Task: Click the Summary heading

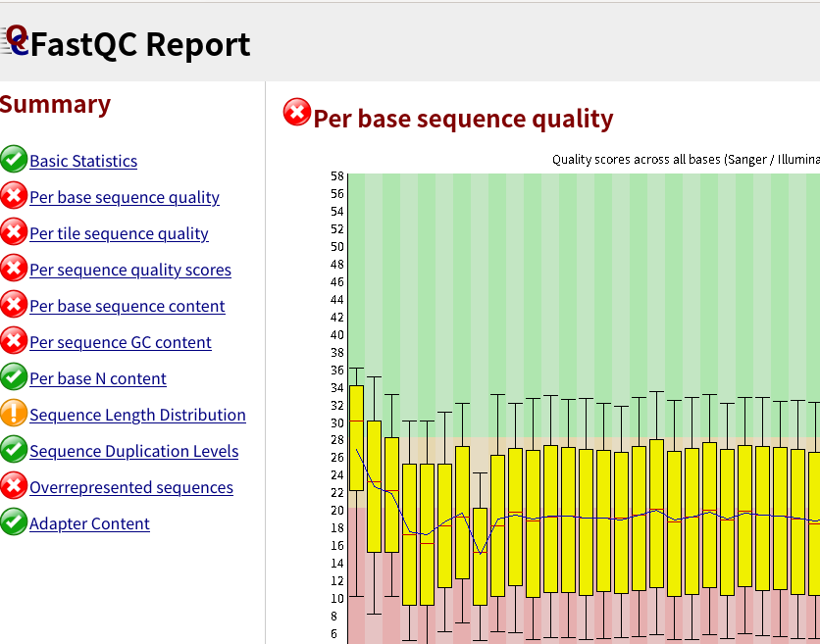Action: [56, 104]
